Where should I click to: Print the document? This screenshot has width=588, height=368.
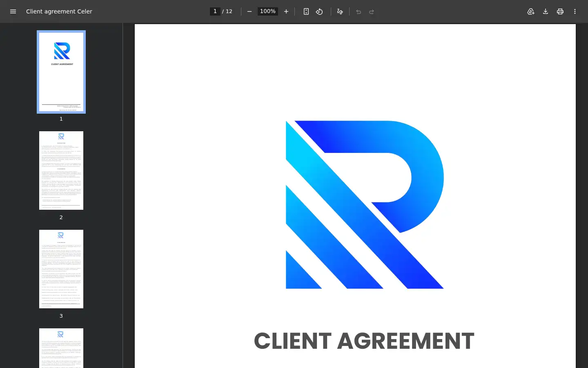pos(560,11)
